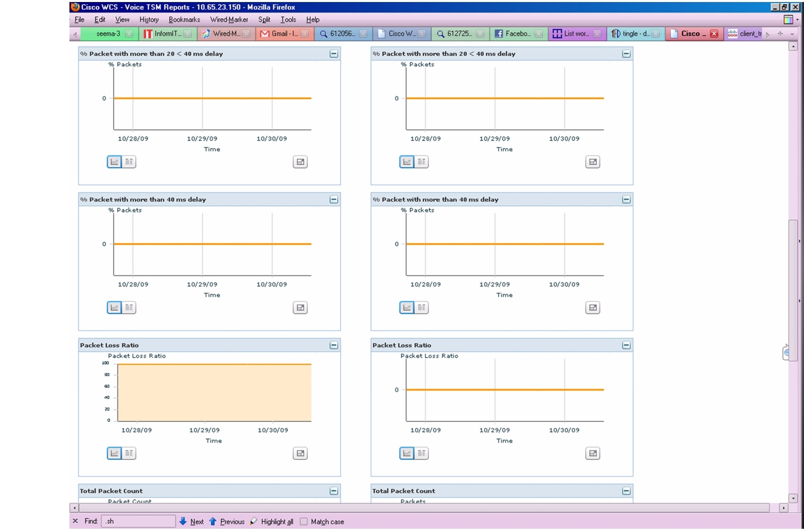This screenshot has width=804, height=532.
Task: Click the blue Next arrow icon
Action: coord(183,521)
